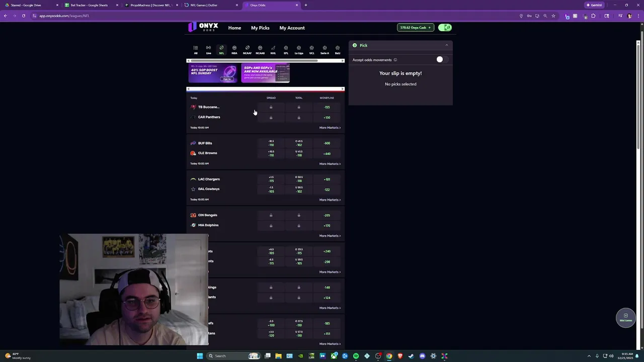The width and height of the screenshot is (644, 362).
Task: Select the EPL league icon
Action: coord(286,50)
